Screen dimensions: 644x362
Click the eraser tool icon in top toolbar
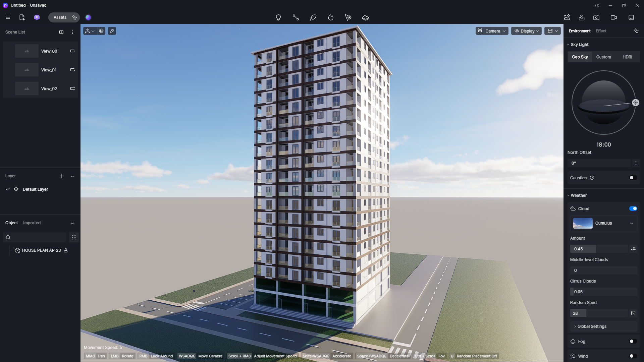point(366,17)
